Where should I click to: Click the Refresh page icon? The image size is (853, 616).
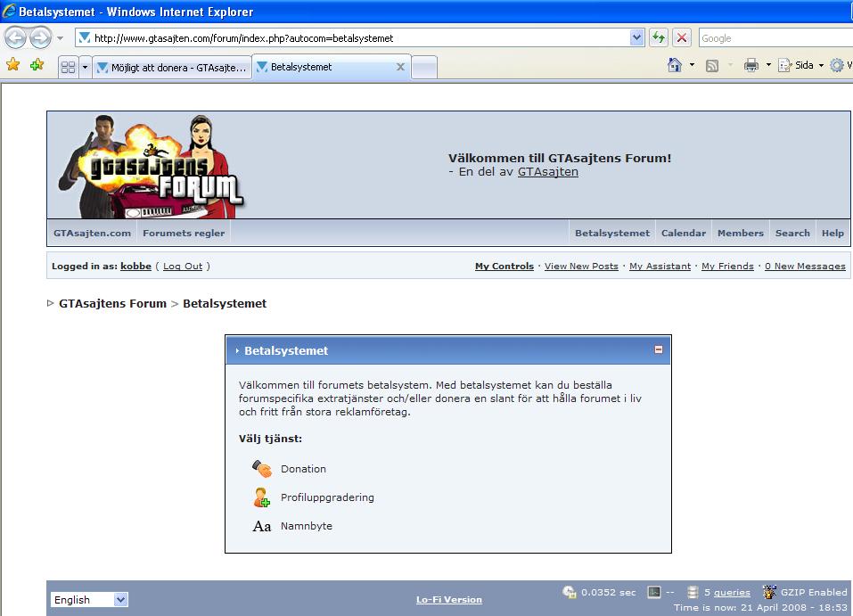click(x=659, y=37)
